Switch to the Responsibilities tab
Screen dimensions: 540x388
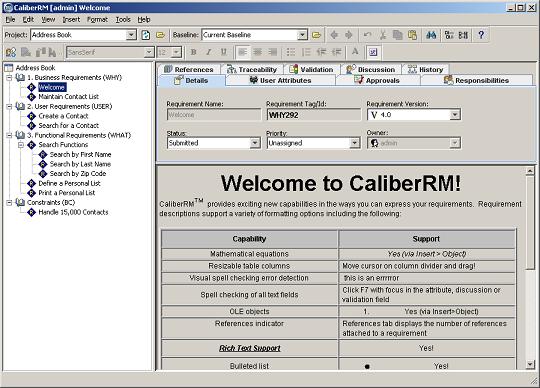point(477,80)
